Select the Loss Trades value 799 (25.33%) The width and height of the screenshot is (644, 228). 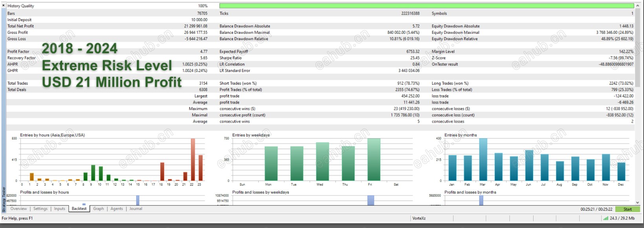click(622, 89)
